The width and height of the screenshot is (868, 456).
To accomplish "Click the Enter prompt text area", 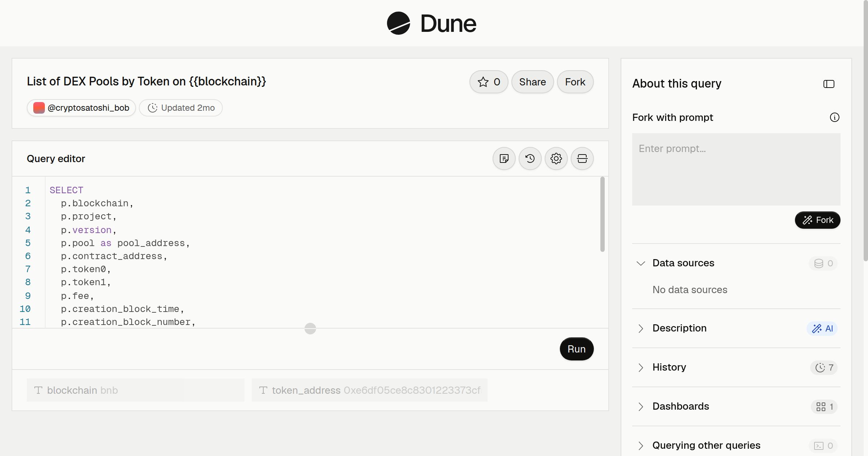I will (x=736, y=169).
